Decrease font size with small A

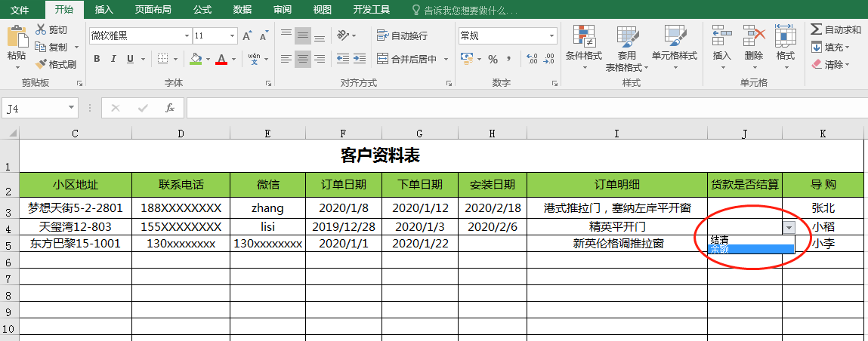(264, 36)
